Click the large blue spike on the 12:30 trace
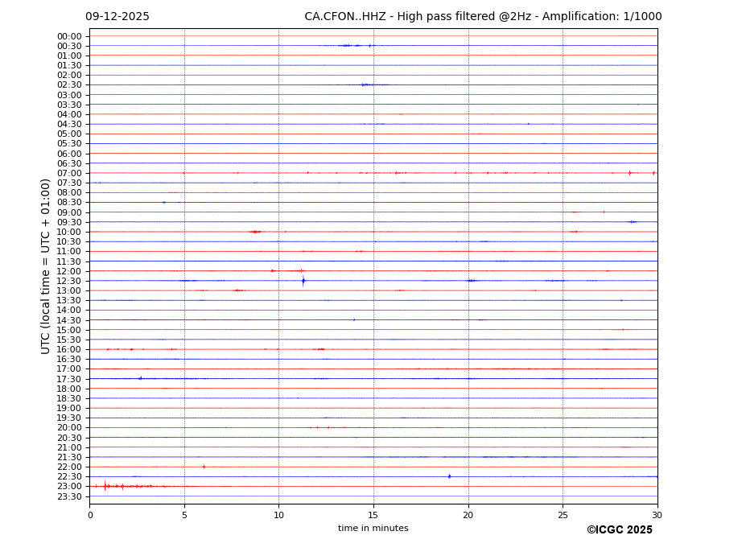The width and height of the screenshot is (746, 560). (x=303, y=281)
